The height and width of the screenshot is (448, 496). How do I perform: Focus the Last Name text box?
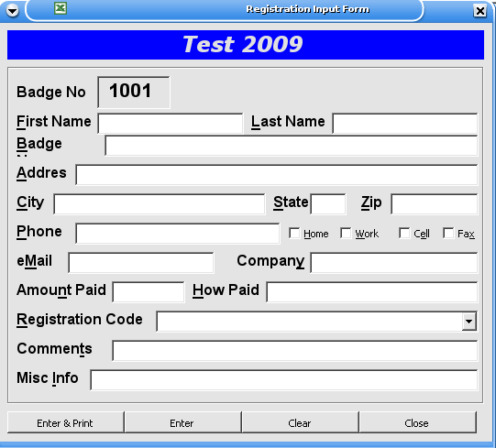click(405, 124)
